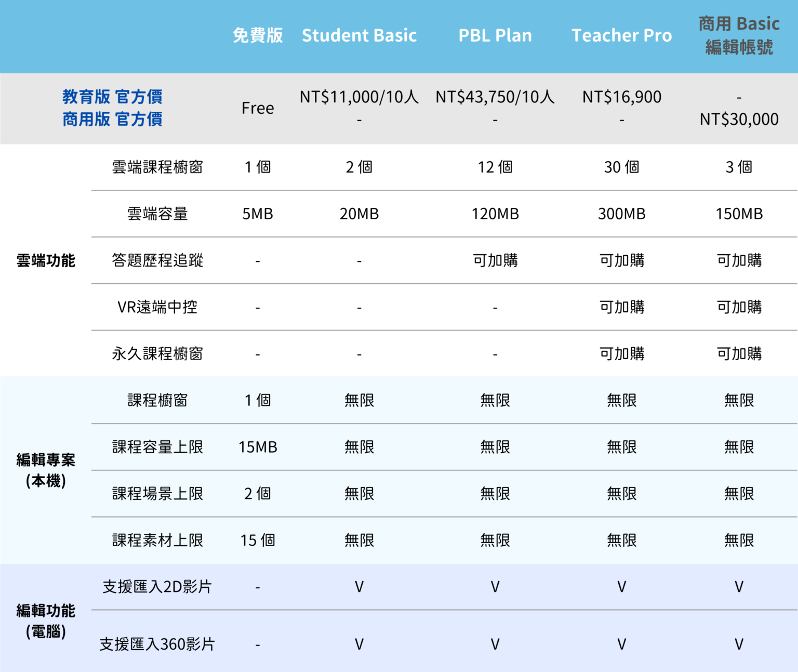Click the 編輯專案 (本機) section label

click(46, 470)
